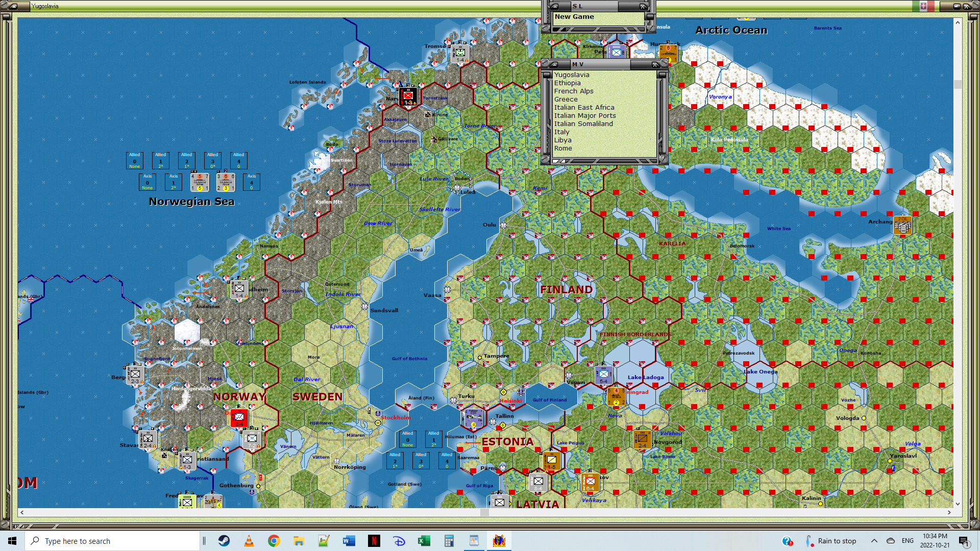
Task: Select Ethiopia in the M V list
Action: 568,83
